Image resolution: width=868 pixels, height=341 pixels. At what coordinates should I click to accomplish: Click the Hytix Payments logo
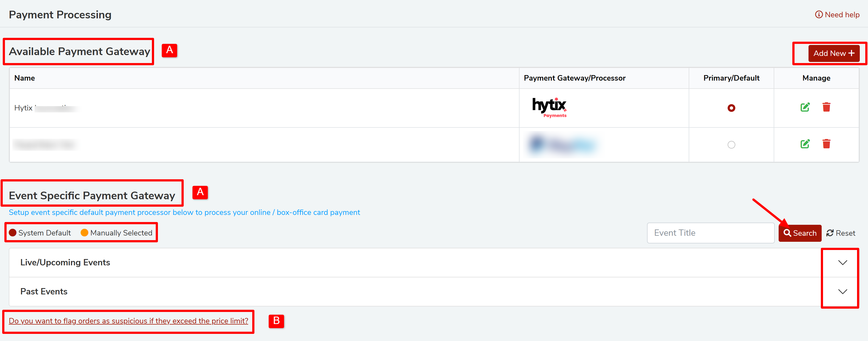[549, 108]
